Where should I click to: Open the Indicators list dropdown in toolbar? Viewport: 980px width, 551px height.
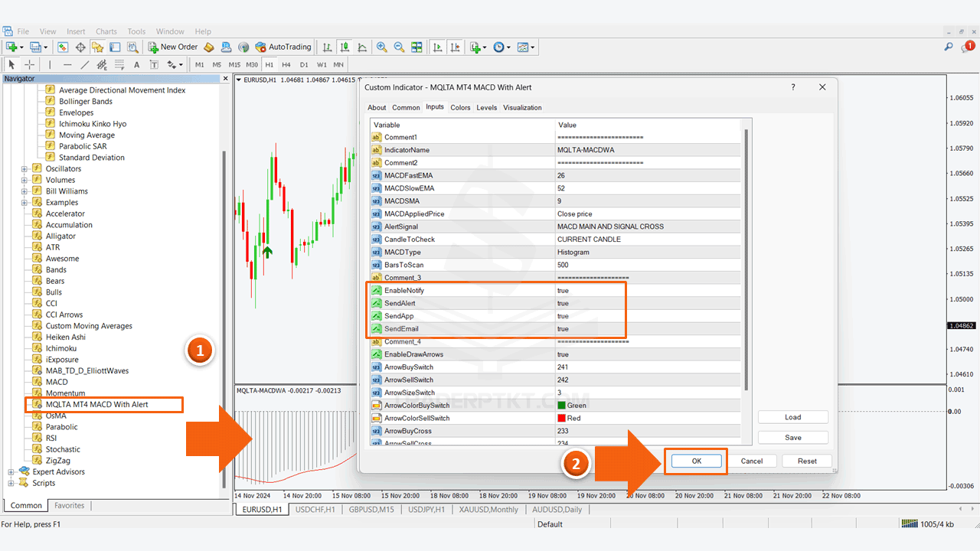pos(478,47)
